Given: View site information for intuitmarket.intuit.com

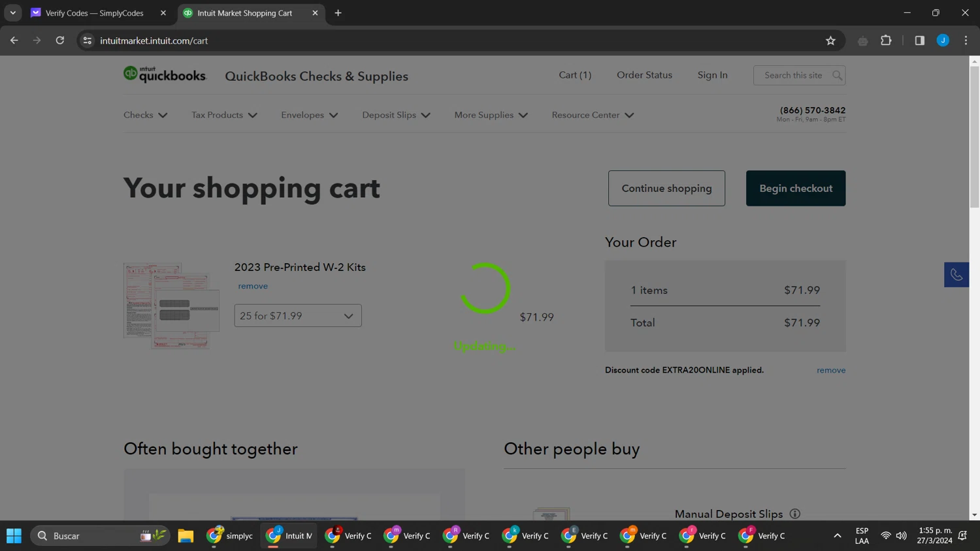Looking at the screenshot, I should (87, 40).
